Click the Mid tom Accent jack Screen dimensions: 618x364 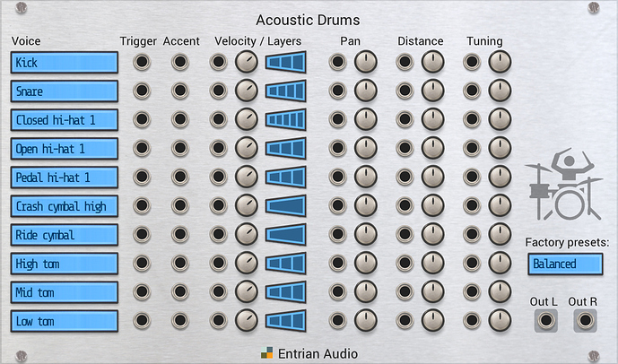pyautogui.click(x=180, y=292)
